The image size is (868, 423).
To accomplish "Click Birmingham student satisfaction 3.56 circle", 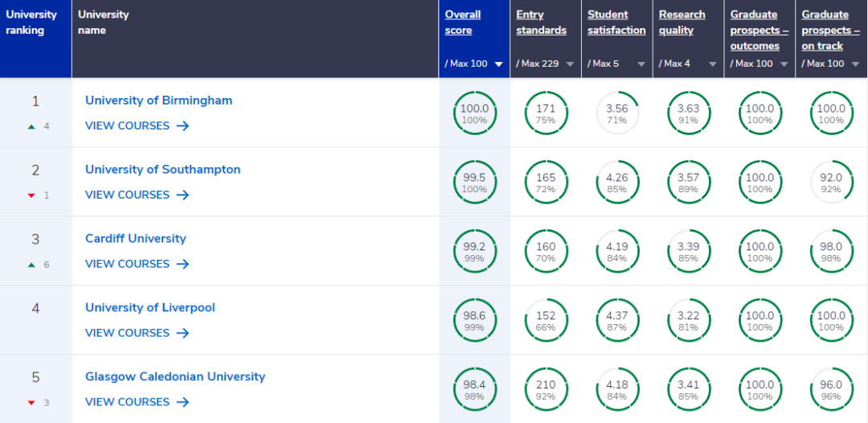I will pos(618,113).
